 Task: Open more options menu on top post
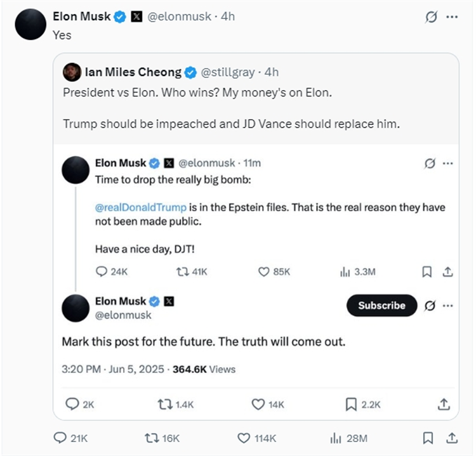pos(452,17)
